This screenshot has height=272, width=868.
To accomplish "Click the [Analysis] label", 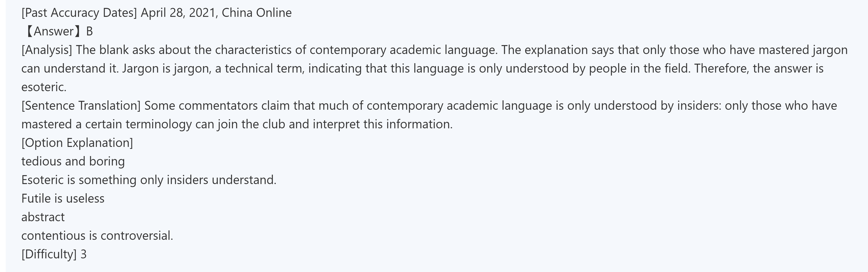I will [x=47, y=50].
